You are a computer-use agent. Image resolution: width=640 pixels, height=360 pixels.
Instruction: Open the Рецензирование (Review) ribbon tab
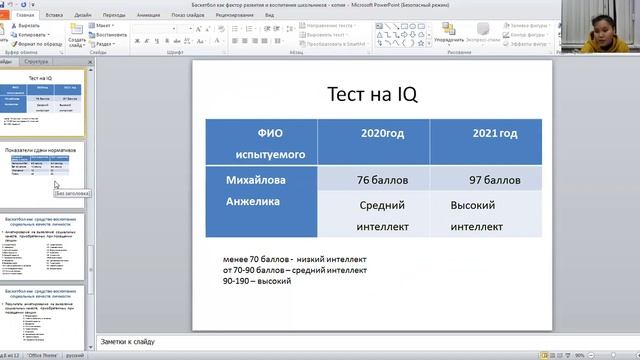tap(235, 15)
